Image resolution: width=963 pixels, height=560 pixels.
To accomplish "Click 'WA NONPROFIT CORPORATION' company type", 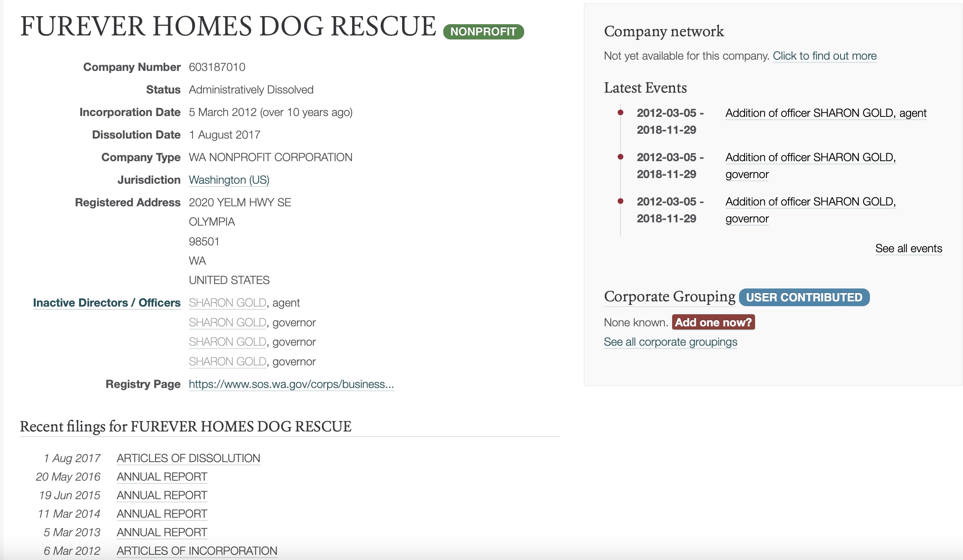I will pos(271,157).
